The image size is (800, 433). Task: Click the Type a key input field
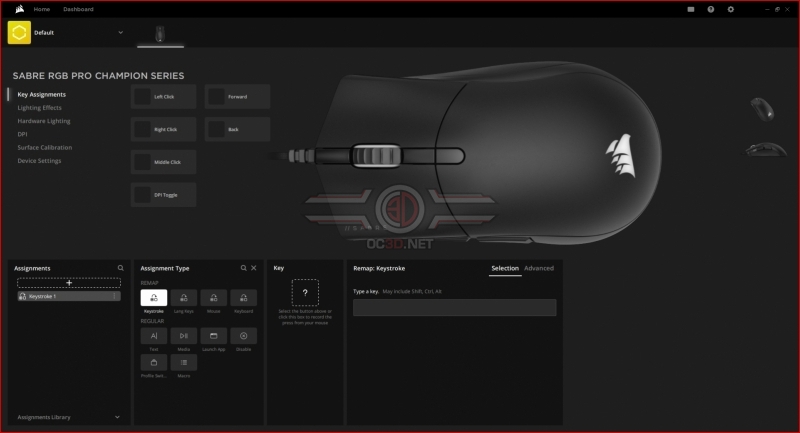(x=455, y=308)
